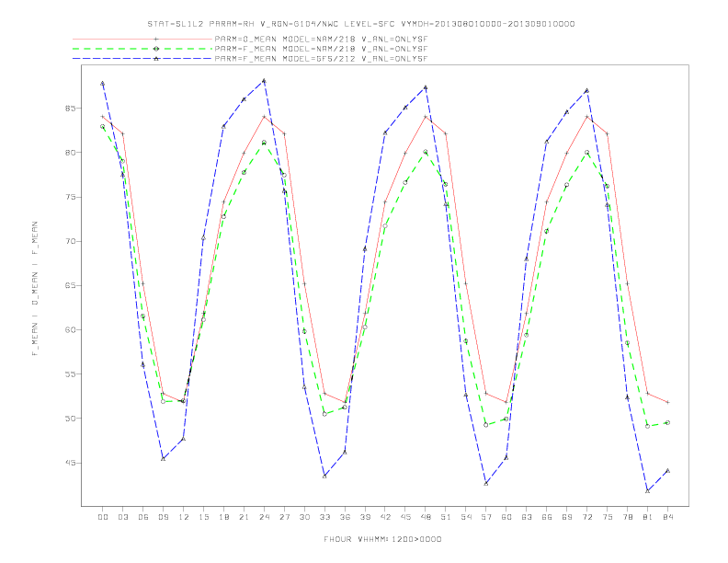Click x-axis forecast hour label 66
Screen dimensions: 728x563
[x=547, y=517]
